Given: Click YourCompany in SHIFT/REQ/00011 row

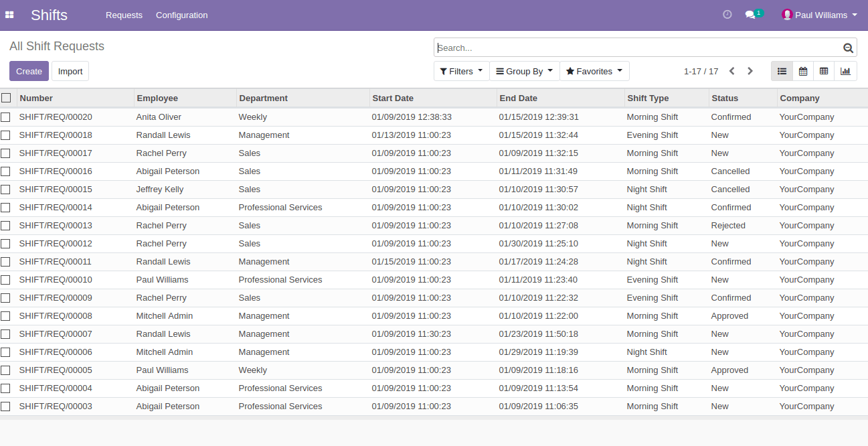Looking at the screenshot, I should point(807,262).
